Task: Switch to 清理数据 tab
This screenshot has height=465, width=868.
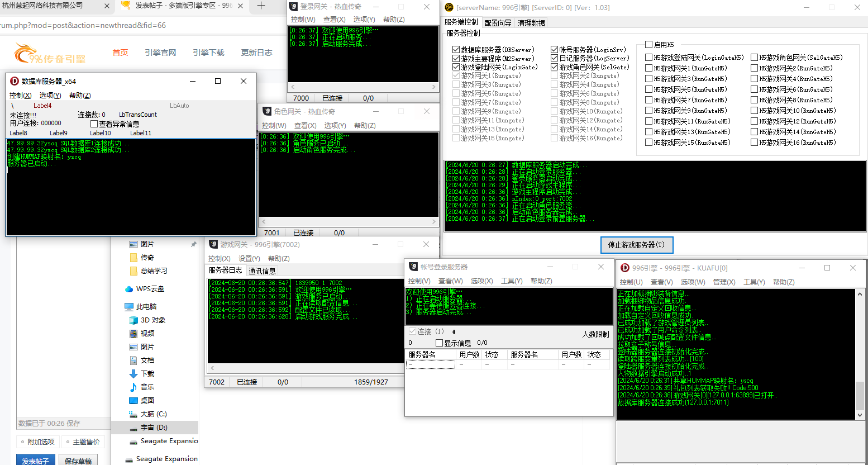Action: point(531,23)
